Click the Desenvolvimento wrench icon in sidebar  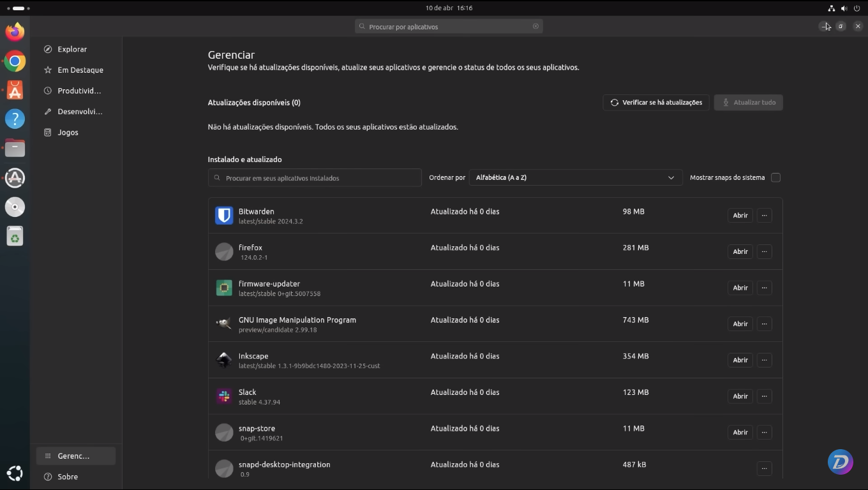(x=47, y=112)
